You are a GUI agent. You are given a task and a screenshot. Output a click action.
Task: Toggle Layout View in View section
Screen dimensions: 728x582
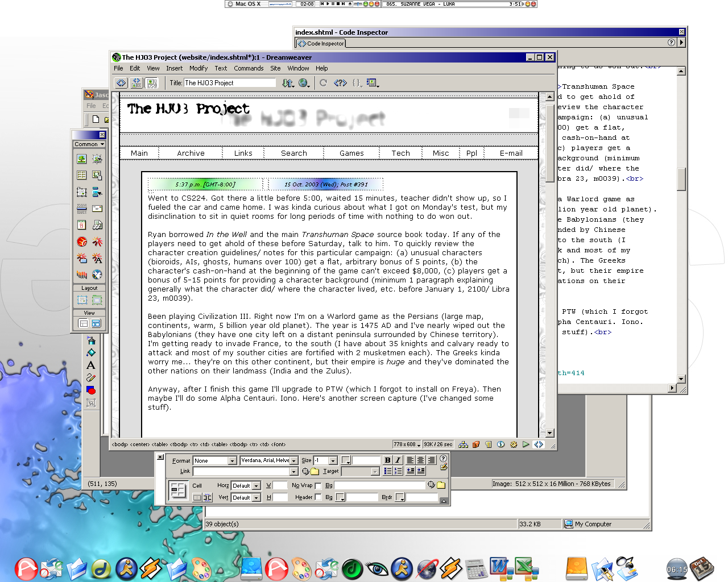point(96,323)
